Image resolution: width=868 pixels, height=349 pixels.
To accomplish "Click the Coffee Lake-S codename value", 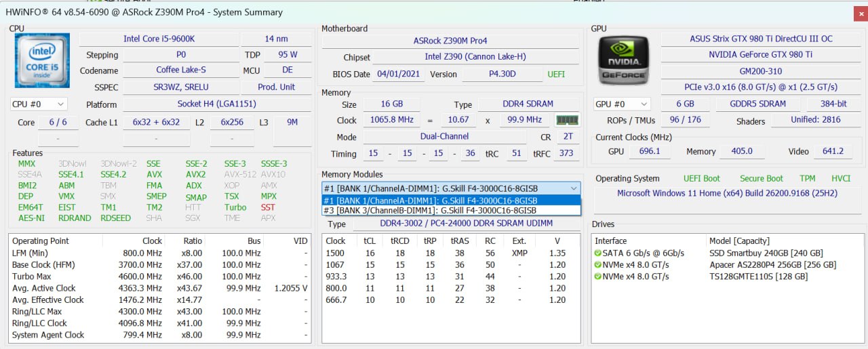I will (181, 70).
